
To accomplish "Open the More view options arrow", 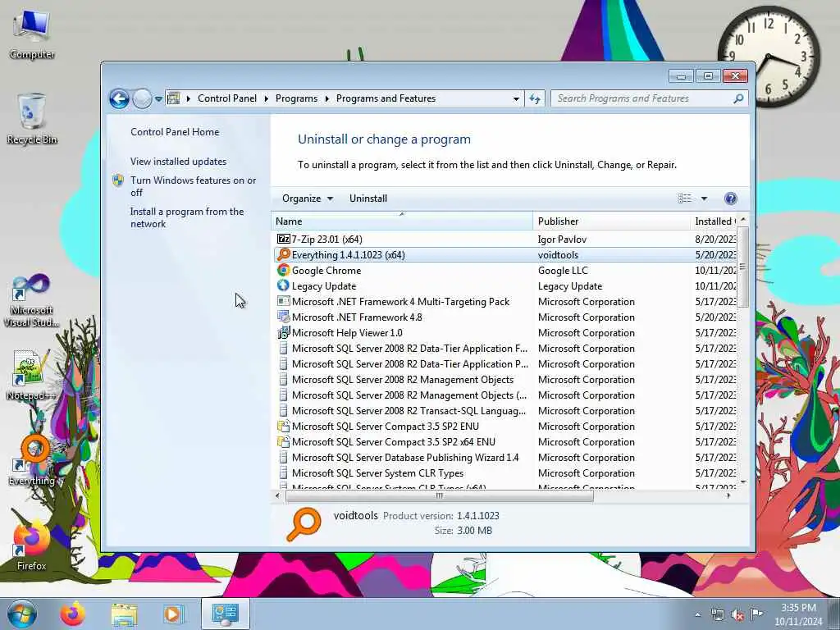I will click(x=705, y=199).
